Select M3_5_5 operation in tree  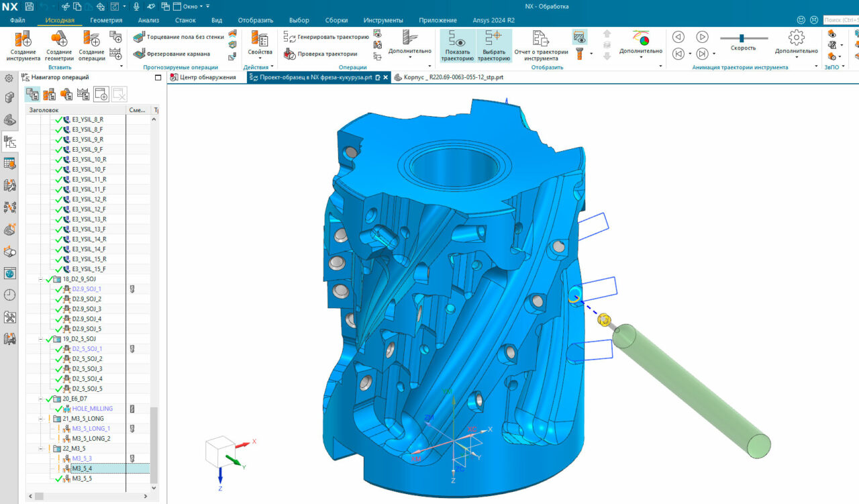click(x=82, y=478)
